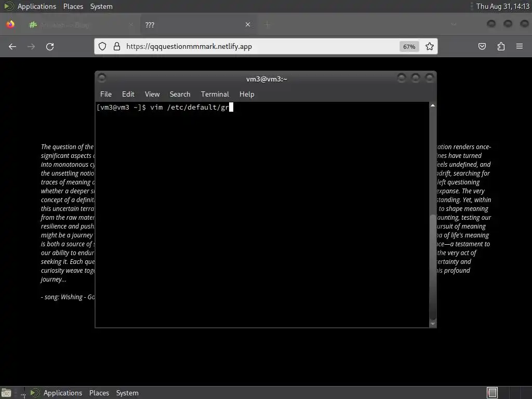
Task: Expand the list all tabs chevron
Action: coord(454,24)
